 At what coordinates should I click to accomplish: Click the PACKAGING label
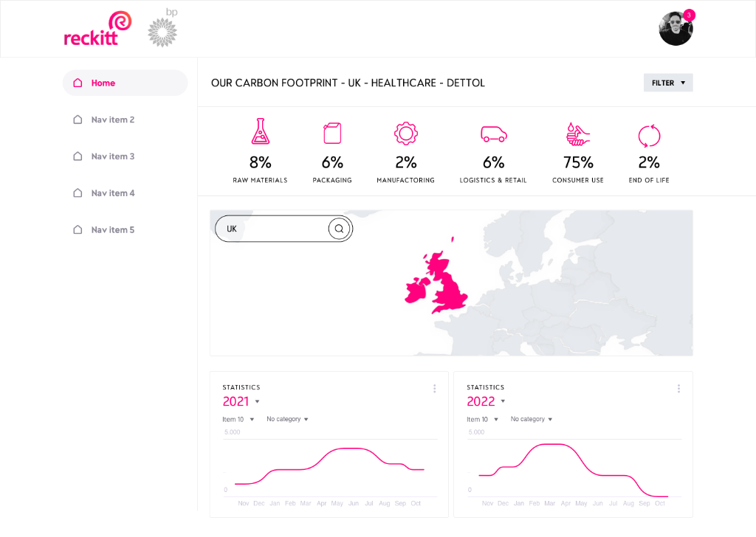tap(332, 180)
